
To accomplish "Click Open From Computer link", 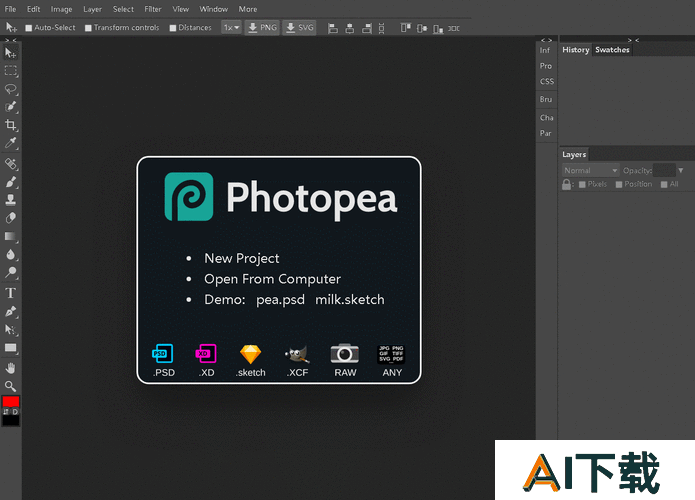I will pyautogui.click(x=272, y=279).
